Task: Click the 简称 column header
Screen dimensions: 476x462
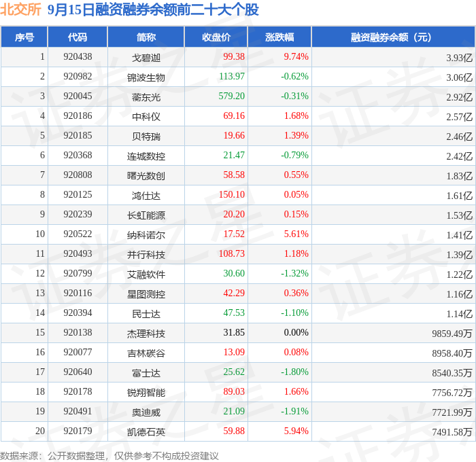Action: (146, 37)
